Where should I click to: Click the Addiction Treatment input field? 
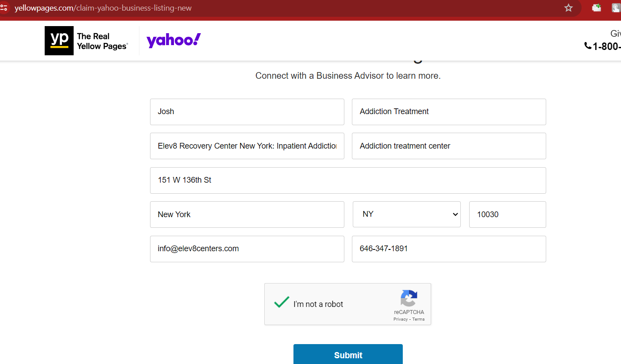pos(449,112)
